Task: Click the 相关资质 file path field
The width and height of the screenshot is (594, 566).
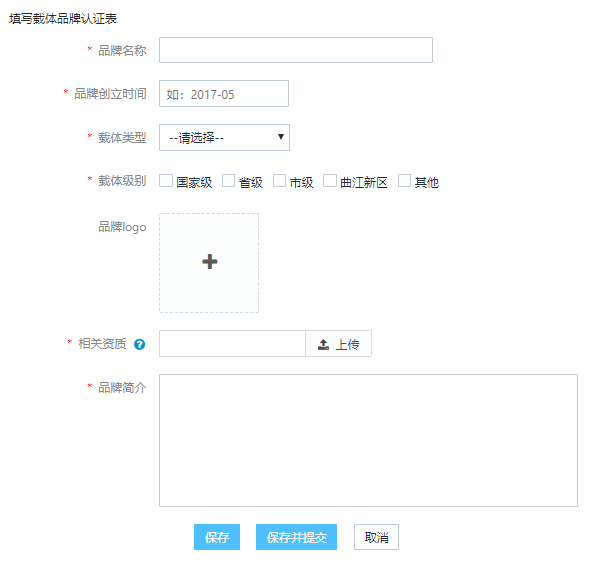Action: [x=232, y=344]
